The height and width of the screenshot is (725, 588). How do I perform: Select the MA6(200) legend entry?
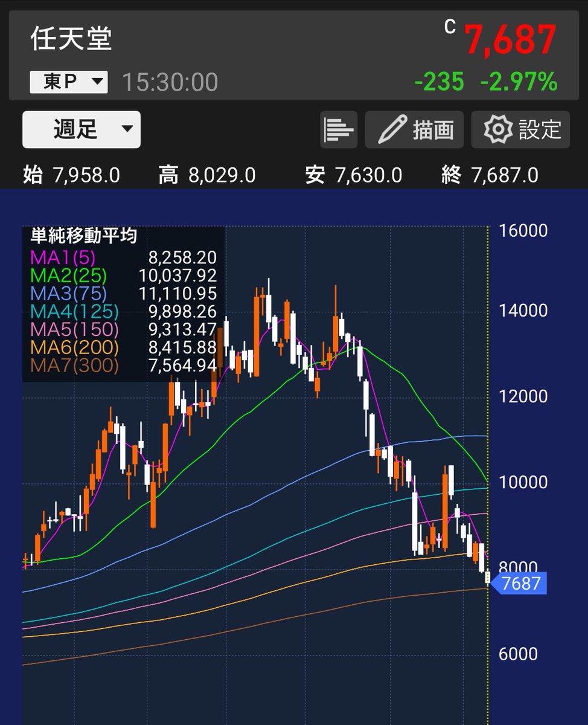74,348
